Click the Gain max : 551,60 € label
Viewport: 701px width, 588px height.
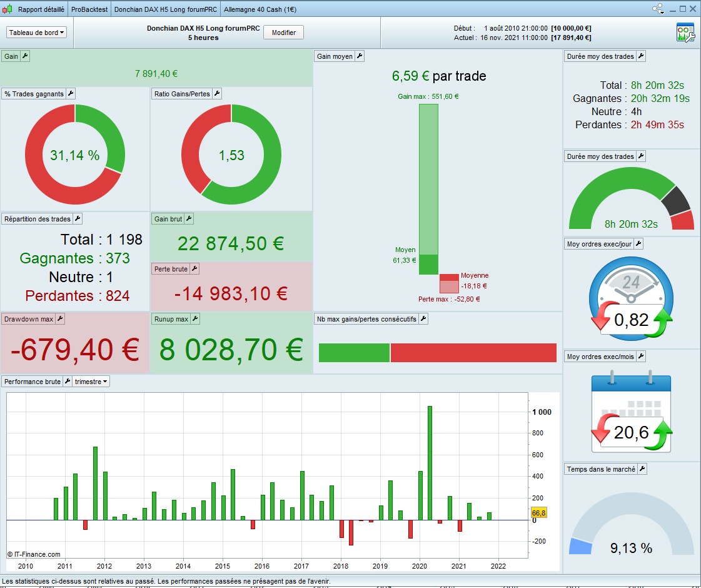tap(428, 96)
